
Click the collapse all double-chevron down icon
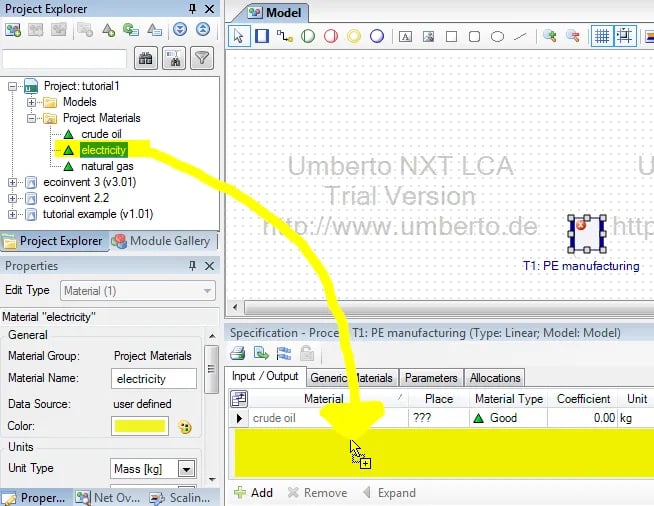click(180, 29)
